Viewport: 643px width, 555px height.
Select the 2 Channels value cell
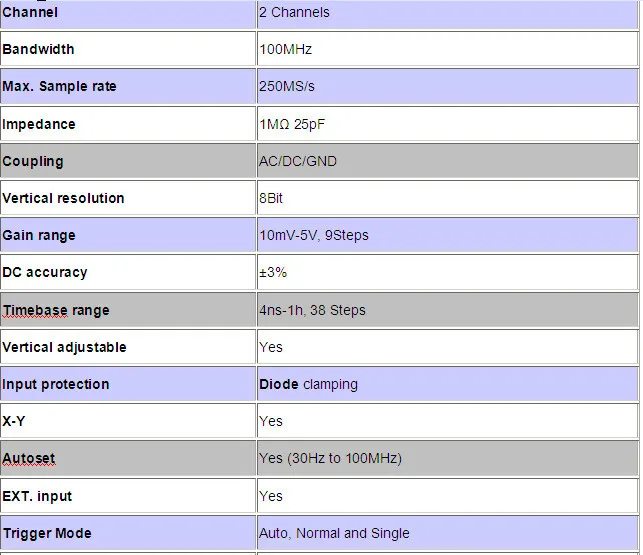tap(447, 13)
